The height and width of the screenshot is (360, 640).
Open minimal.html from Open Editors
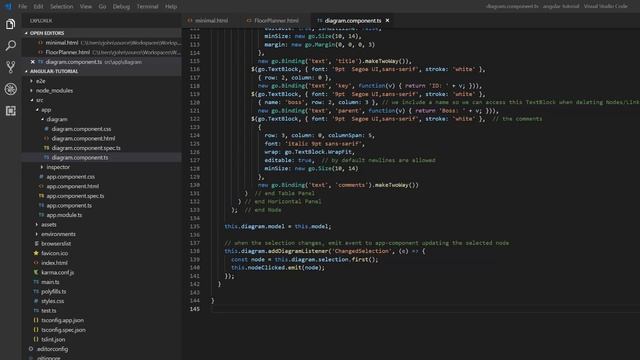62,43
